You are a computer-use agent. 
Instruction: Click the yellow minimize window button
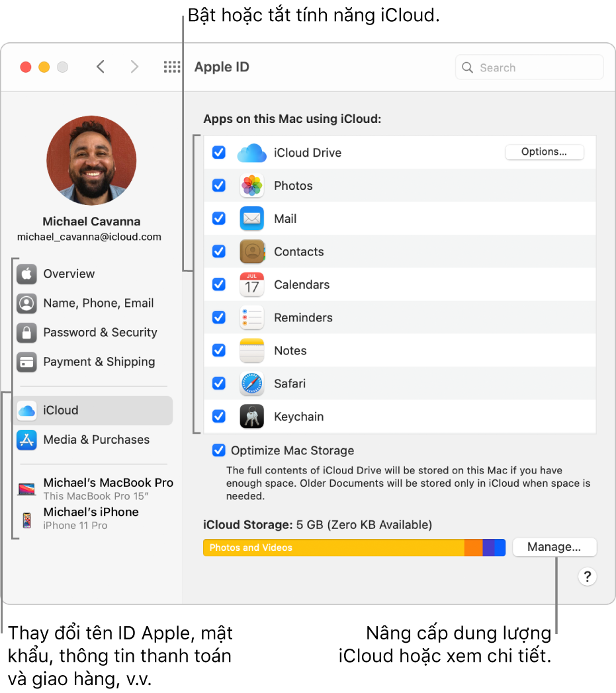(44, 67)
